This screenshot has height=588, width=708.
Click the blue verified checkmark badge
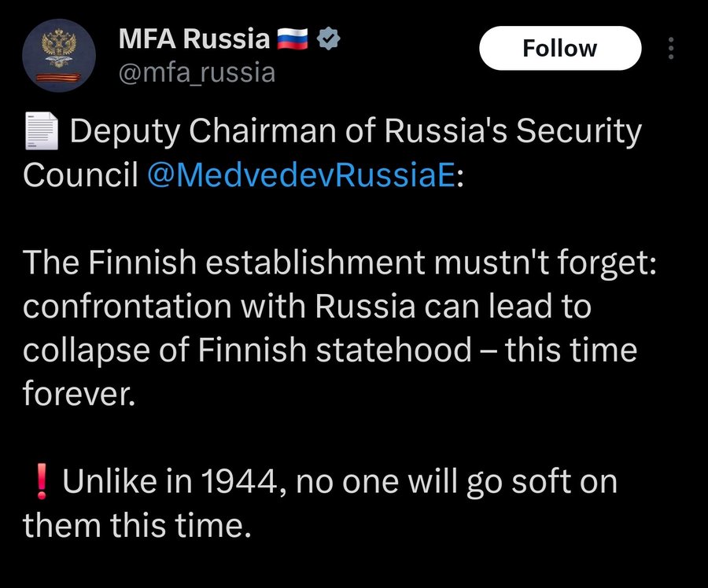click(x=328, y=39)
